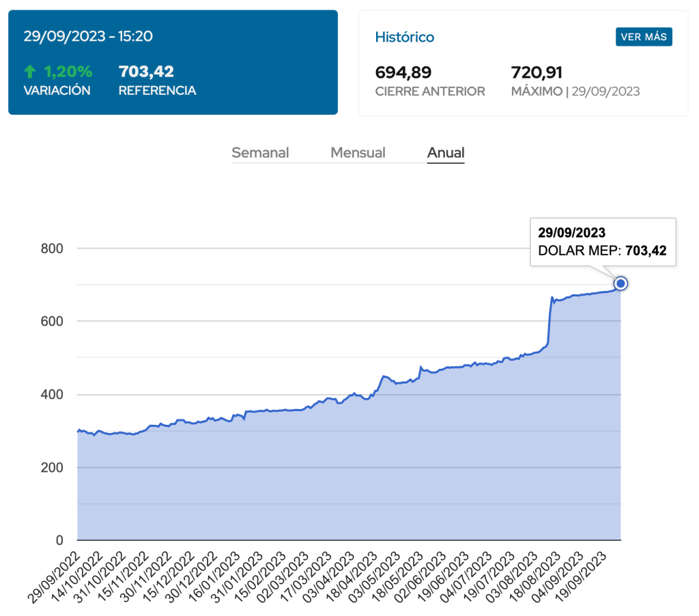Click the Histórico heading
This screenshot has width=699, height=616.
coord(405,37)
